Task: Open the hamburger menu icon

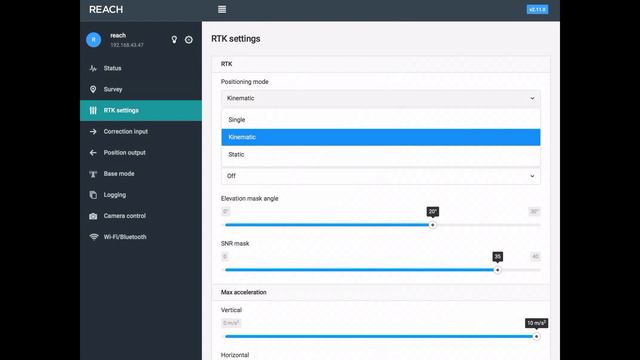Action: (222, 9)
